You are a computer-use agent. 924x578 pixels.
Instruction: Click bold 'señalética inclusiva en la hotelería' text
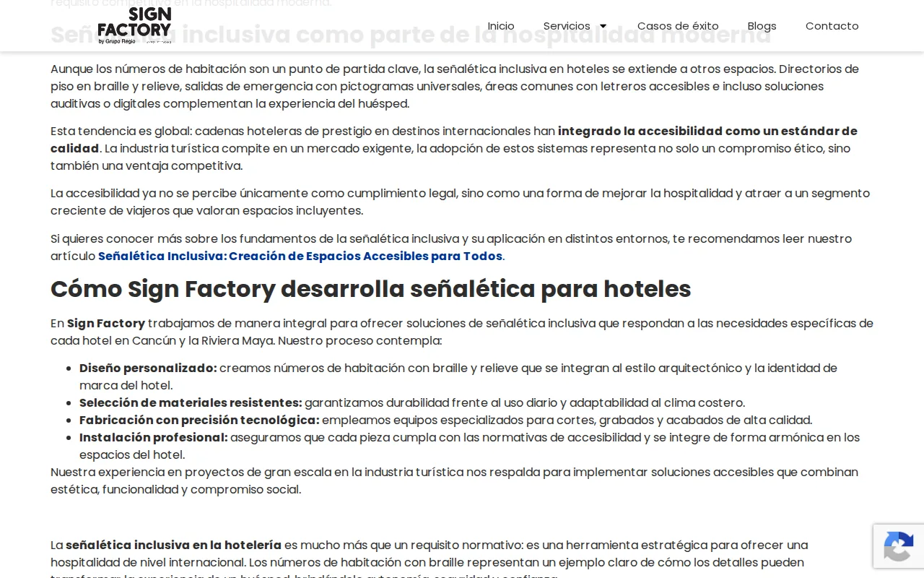pos(173,545)
